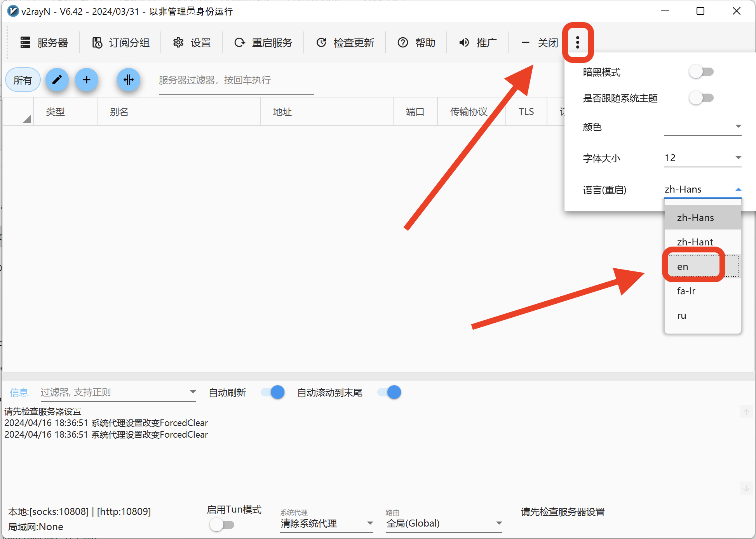Click the 设置 gear settings menu
This screenshot has height=539, width=756.
tap(192, 43)
